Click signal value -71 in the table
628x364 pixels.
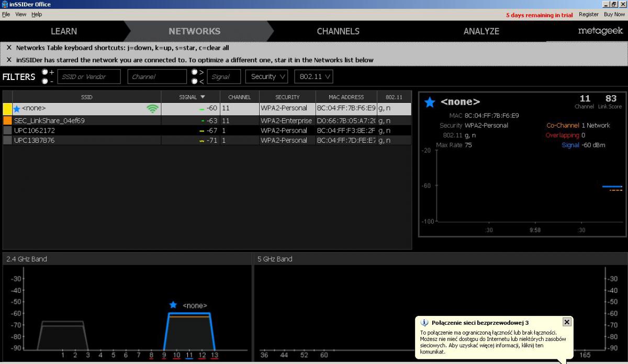pyautogui.click(x=211, y=141)
